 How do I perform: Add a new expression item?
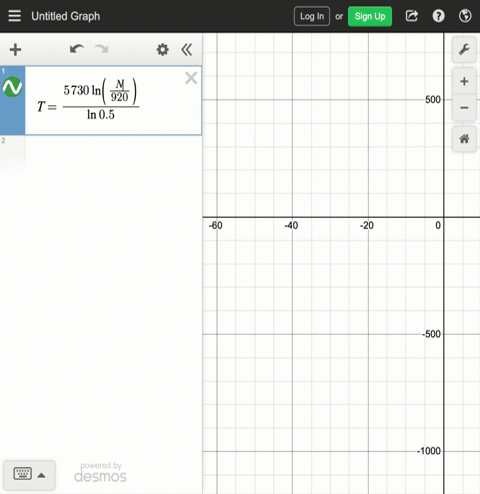pos(15,50)
